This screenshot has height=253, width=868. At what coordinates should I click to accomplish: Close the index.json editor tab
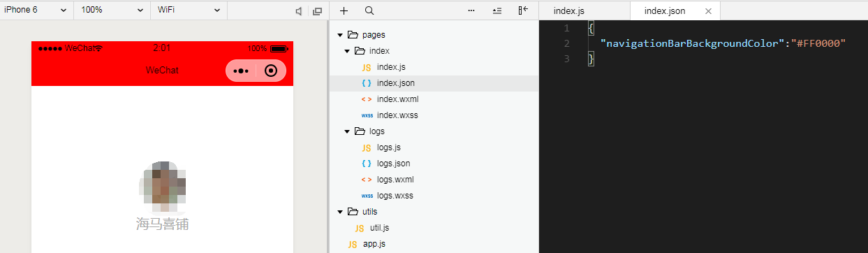click(709, 11)
